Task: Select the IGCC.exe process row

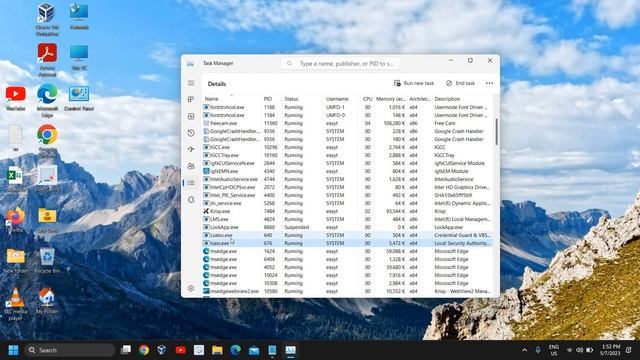Action: 347,147
